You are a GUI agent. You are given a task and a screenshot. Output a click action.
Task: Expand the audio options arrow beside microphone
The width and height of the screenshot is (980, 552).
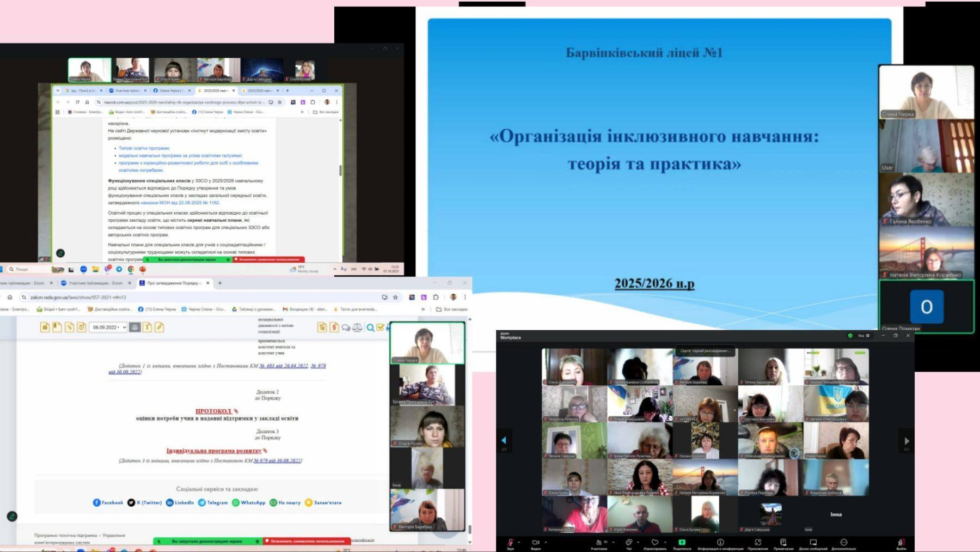click(x=519, y=542)
